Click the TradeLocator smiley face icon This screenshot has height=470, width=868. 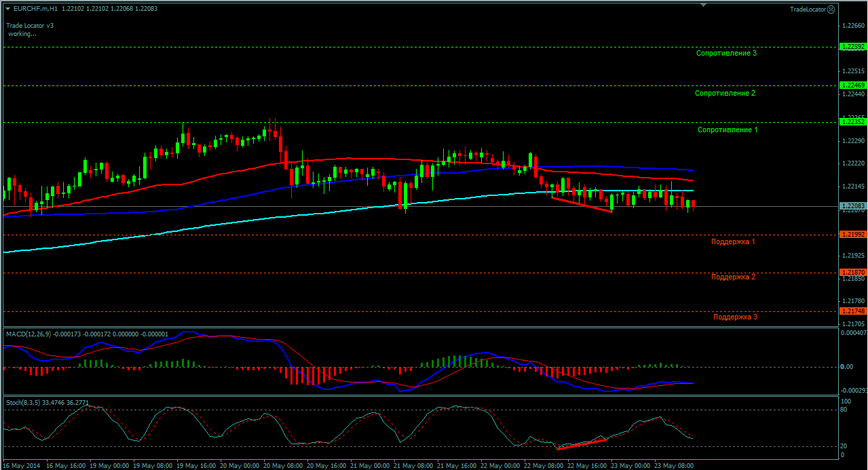point(831,9)
